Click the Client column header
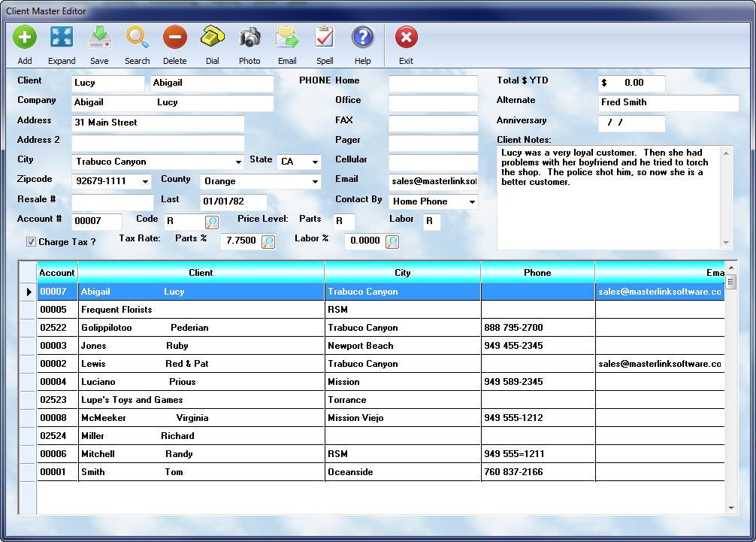The height and width of the screenshot is (542, 756). point(201,273)
